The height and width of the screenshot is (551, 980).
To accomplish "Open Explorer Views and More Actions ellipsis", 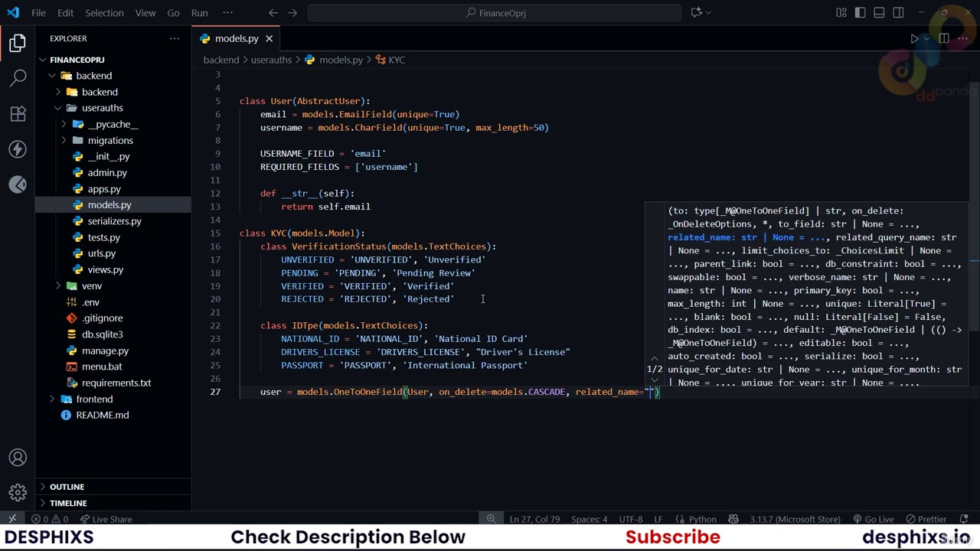I will 175,38.
